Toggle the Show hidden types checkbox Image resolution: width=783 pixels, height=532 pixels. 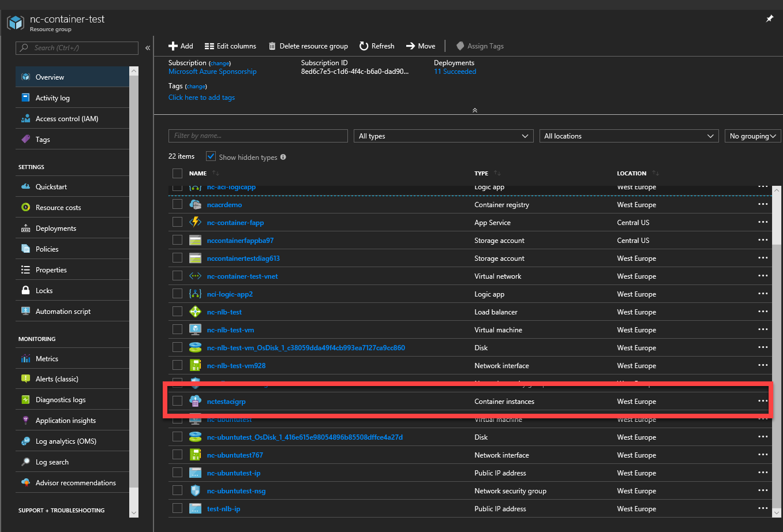click(211, 156)
